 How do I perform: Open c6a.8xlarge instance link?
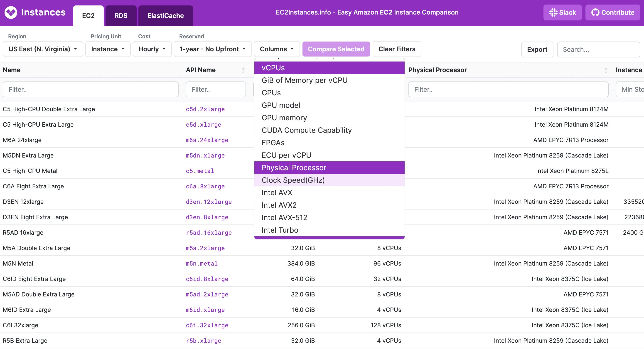click(205, 187)
